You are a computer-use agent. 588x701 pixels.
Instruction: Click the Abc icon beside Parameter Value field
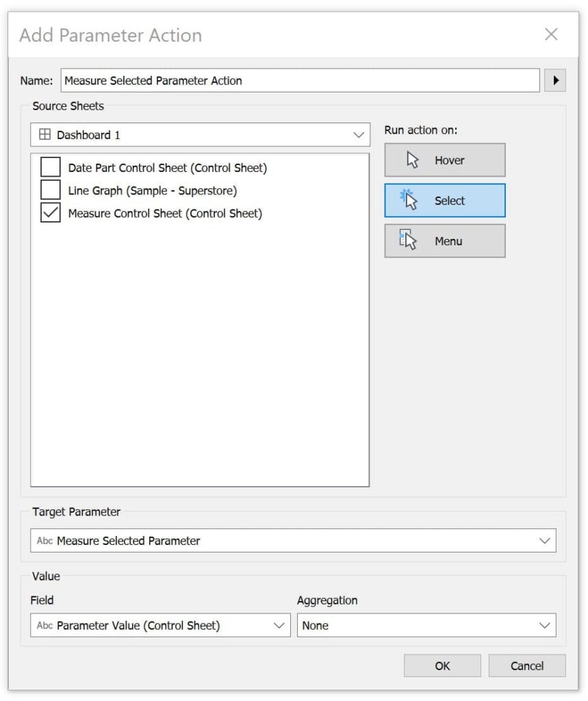tap(44, 625)
